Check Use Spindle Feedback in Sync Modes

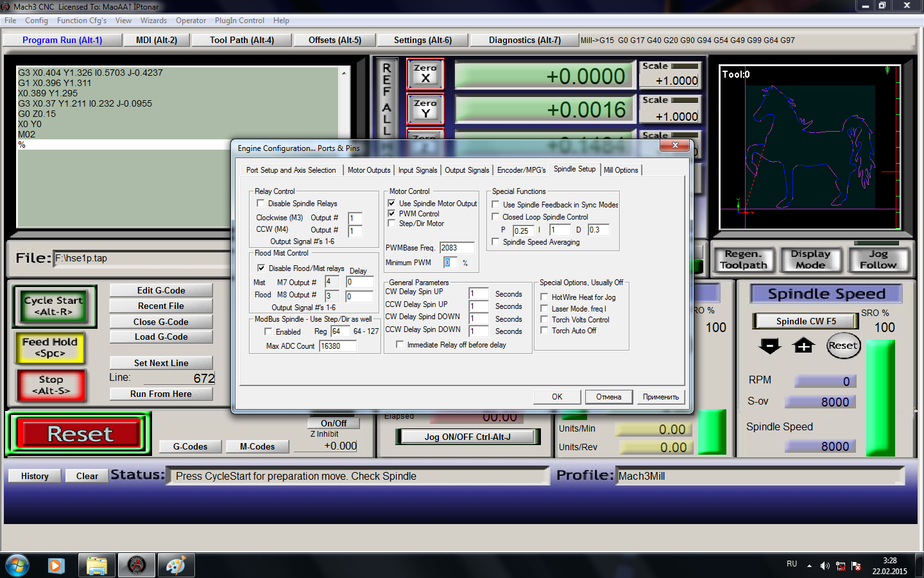click(495, 204)
